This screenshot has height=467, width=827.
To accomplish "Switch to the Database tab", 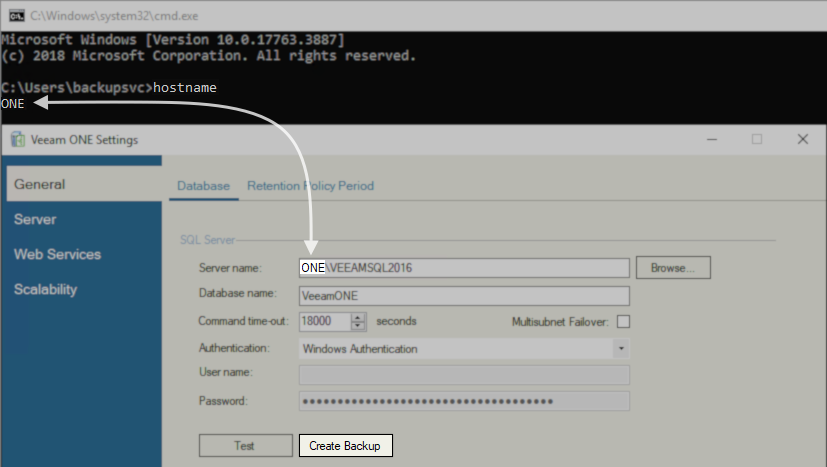I will click(x=203, y=186).
